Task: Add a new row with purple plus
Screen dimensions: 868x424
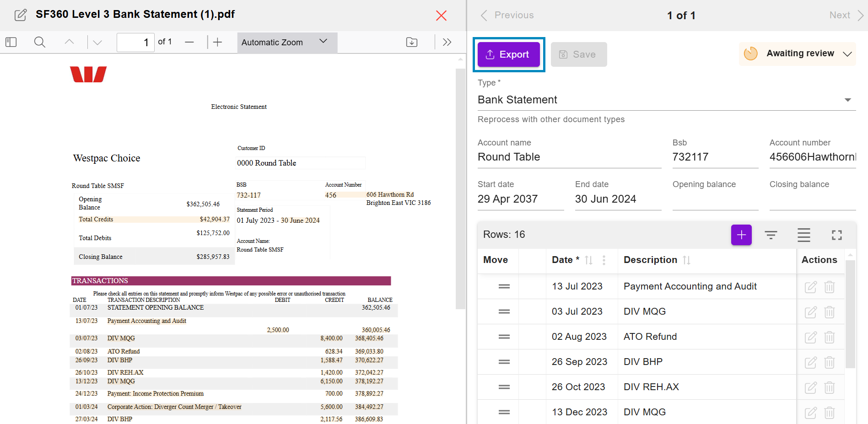Action: point(741,235)
